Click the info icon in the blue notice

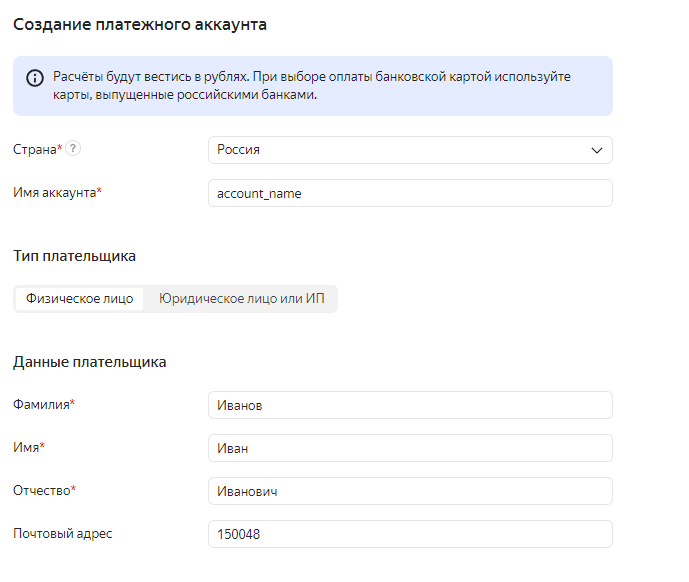pos(35,78)
